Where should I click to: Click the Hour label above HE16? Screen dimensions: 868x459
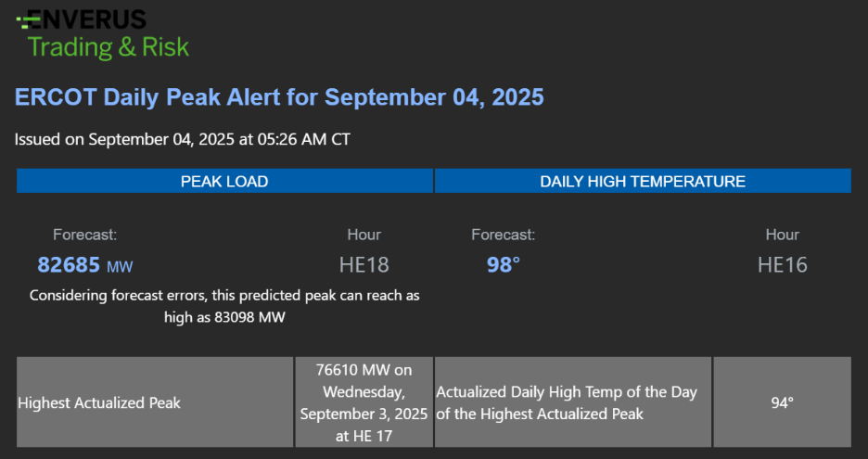tap(782, 235)
